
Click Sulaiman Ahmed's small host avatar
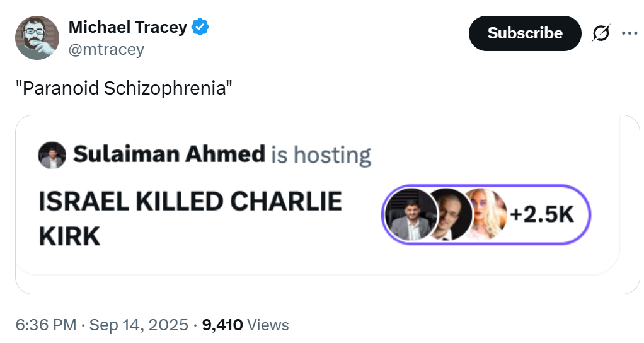[52, 155]
